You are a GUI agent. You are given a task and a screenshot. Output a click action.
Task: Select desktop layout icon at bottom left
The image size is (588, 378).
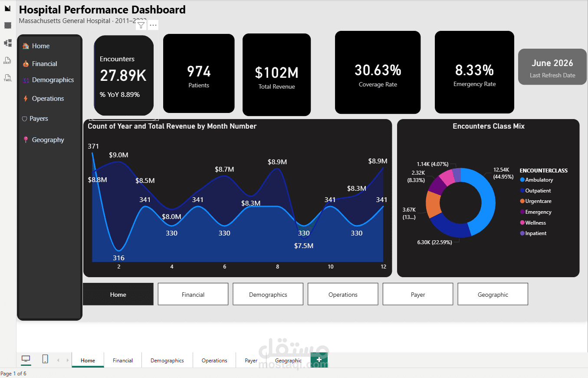pyautogui.click(x=26, y=359)
